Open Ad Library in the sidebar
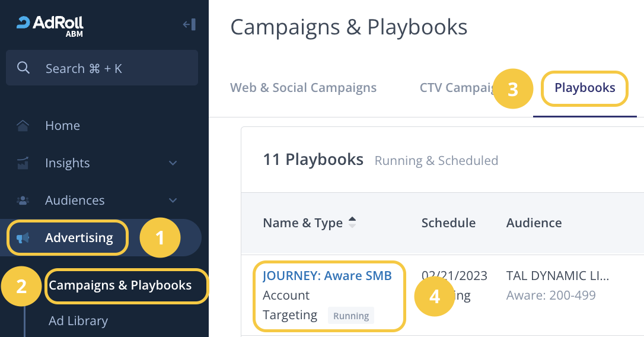Screen dimensions: 644x337 pos(78,321)
